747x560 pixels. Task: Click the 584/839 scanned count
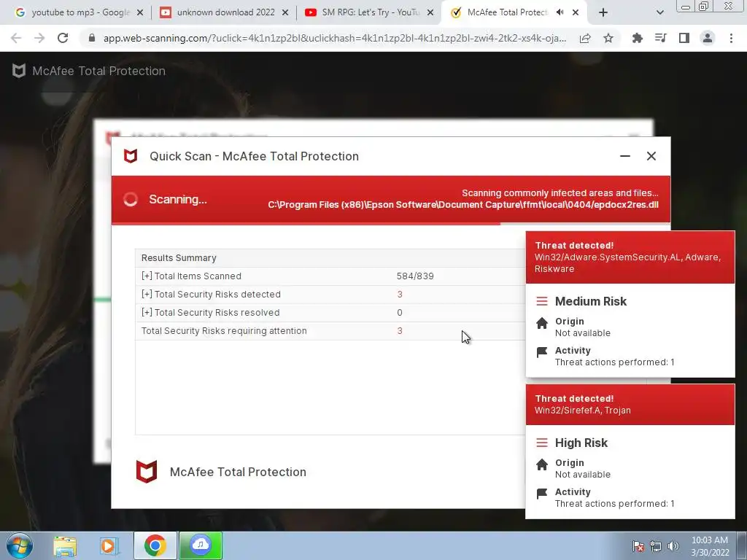[415, 276]
